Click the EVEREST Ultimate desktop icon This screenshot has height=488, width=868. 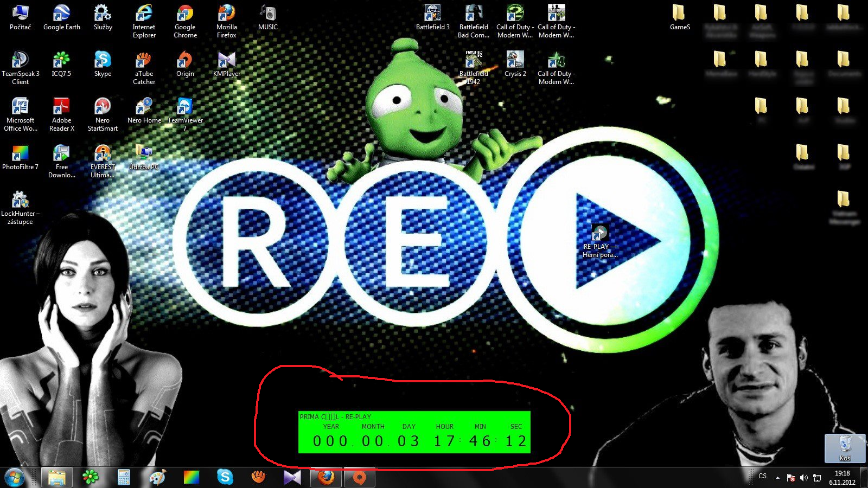coord(103,162)
